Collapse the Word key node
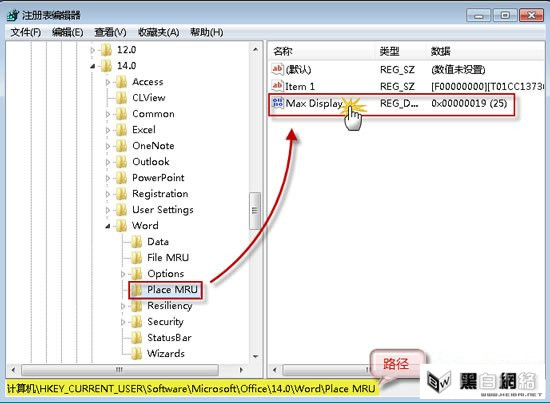 pos(108,226)
